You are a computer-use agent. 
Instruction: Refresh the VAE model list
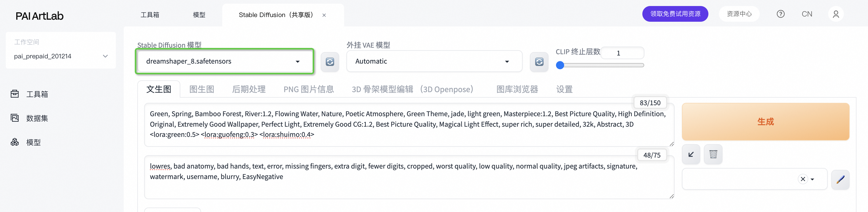point(539,62)
